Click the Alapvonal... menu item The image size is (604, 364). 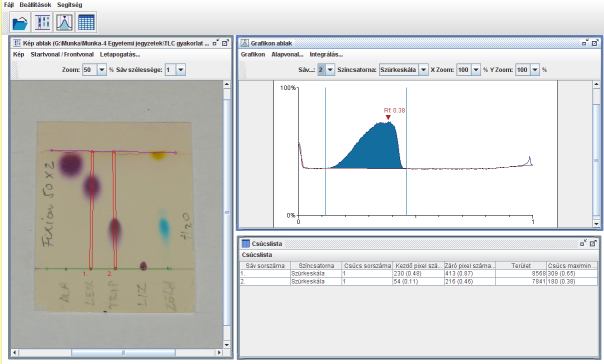pos(287,54)
